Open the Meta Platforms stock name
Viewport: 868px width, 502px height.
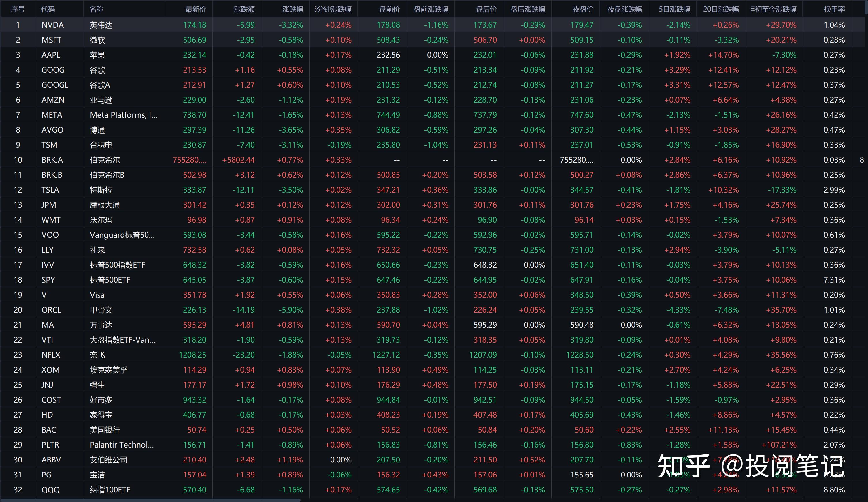point(123,115)
